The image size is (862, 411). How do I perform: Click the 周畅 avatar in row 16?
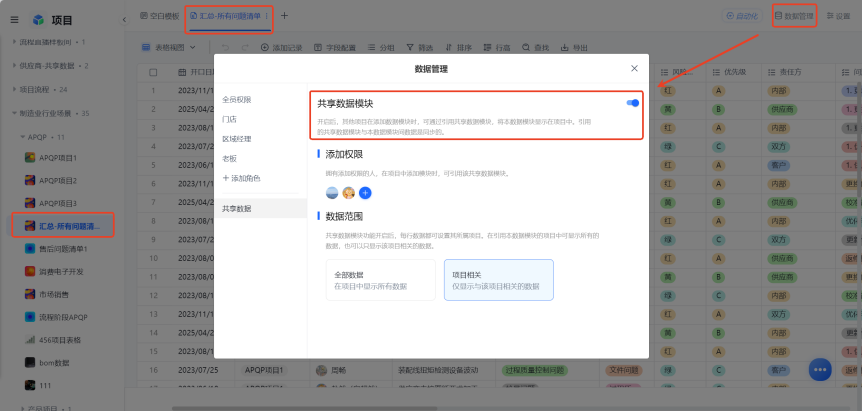tap(322, 371)
